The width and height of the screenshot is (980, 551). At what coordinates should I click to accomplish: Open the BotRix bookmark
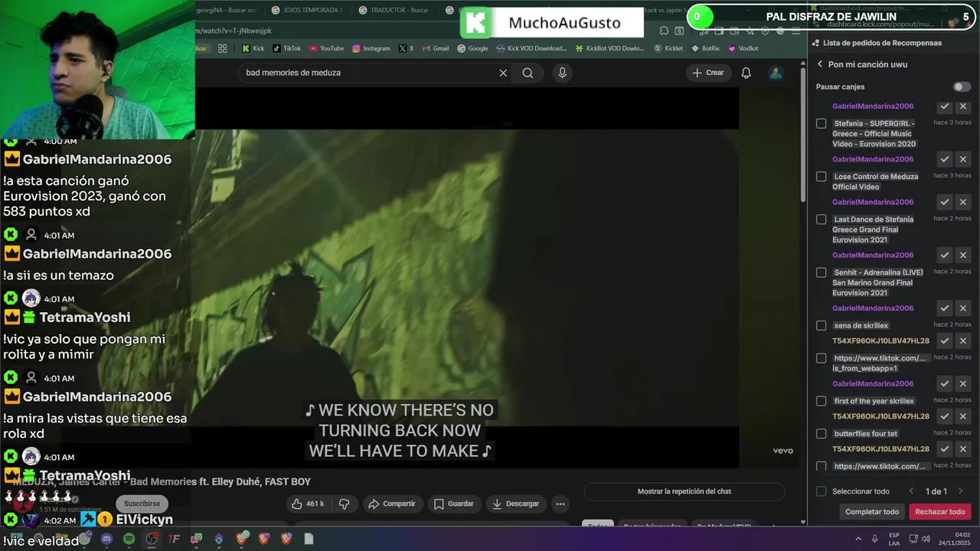(x=704, y=48)
